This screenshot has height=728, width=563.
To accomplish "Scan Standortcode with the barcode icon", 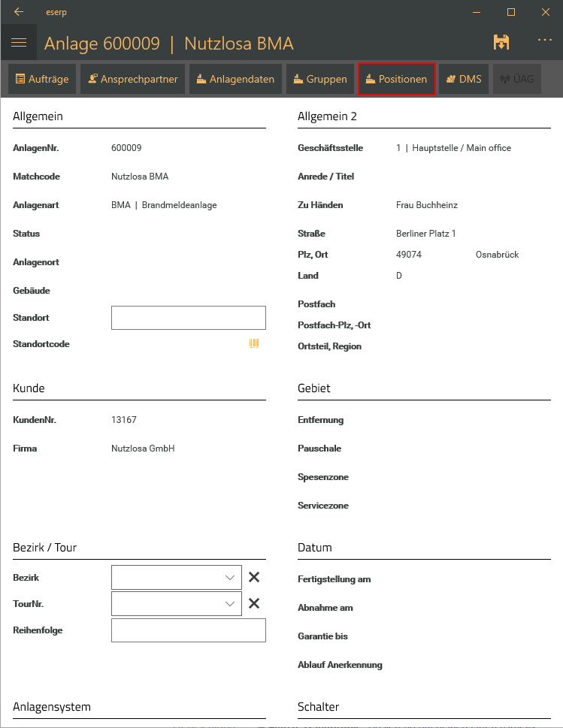I will point(254,344).
